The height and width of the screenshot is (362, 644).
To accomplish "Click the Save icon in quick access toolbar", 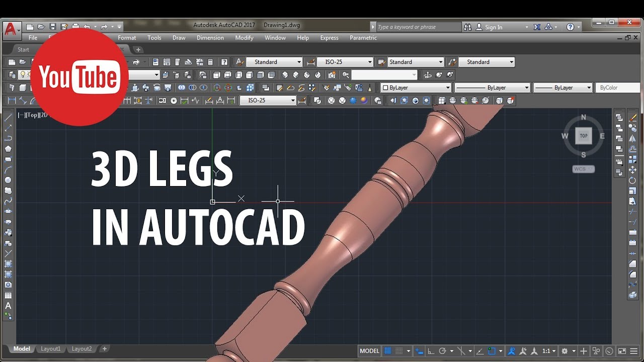I will pos(53,27).
